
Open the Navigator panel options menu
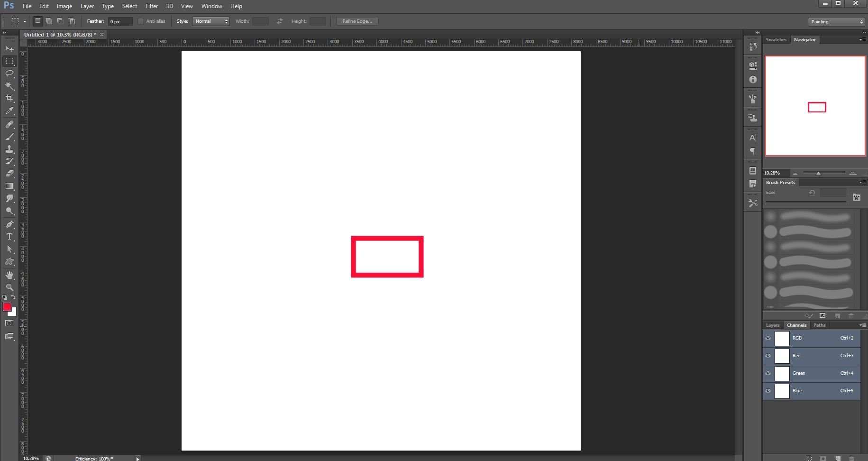tap(863, 40)
